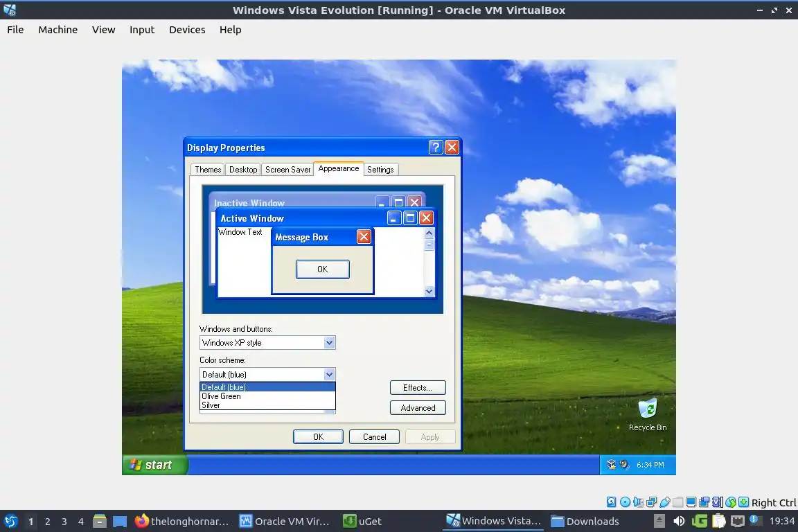The height and width of the screenshot is (532, 798).
Task: Switch to Oracle VM VirtualBox Manager taskbar item
Action: pos(285,521)
